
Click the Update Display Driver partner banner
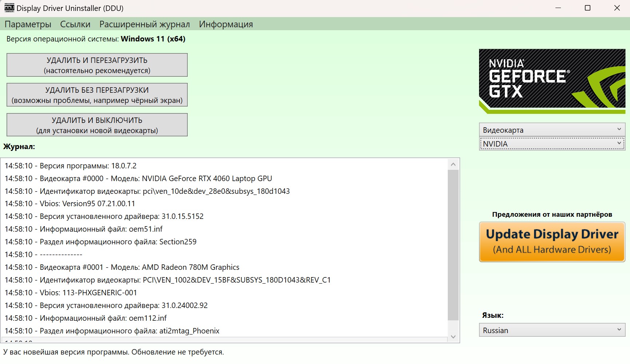click(x=552, y=242)
